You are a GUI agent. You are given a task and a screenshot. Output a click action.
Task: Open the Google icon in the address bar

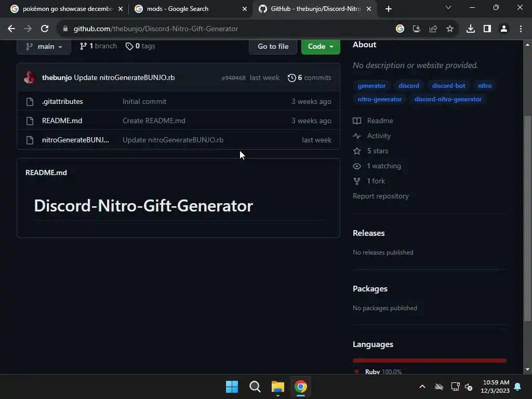pos(400,29)
